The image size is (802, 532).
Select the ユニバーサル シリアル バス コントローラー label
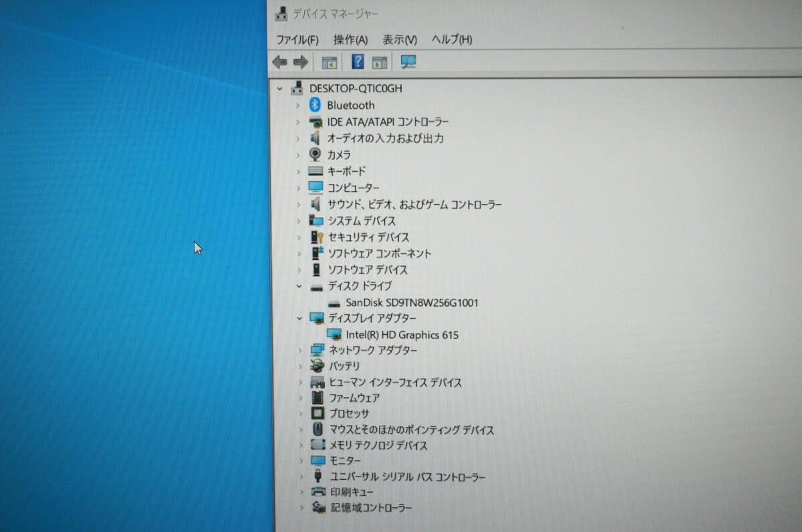coord(408,477)
